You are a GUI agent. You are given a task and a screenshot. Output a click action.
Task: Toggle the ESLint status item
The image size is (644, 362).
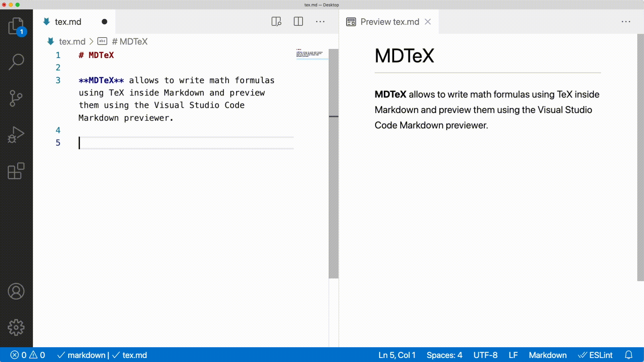click(596, 355)
